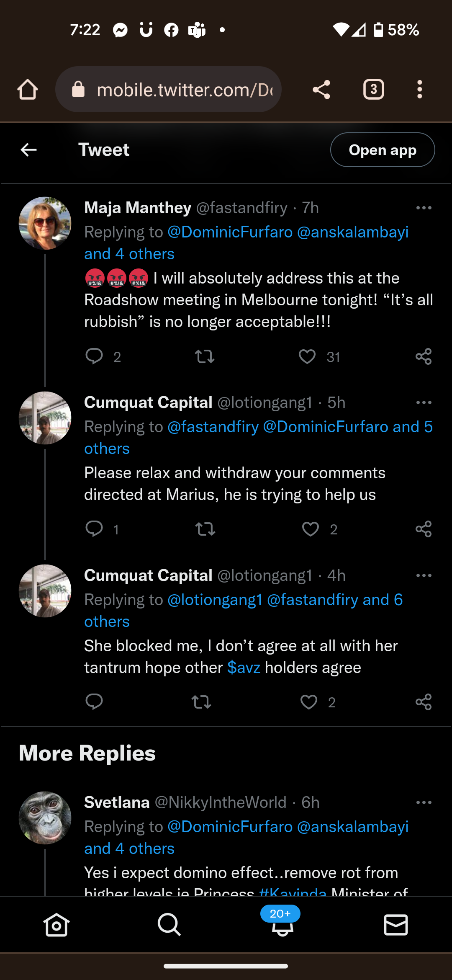This screenshot has height=980, width=452.
Task: Open Svetlana's bonobo profile picture
Action: click(45, 818)
